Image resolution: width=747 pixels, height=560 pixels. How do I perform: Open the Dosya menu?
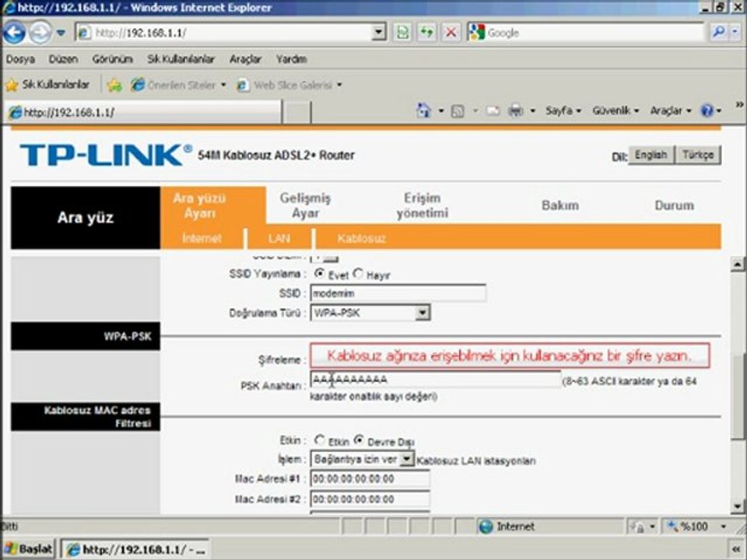pyautogui.click(x=20, y=59)
